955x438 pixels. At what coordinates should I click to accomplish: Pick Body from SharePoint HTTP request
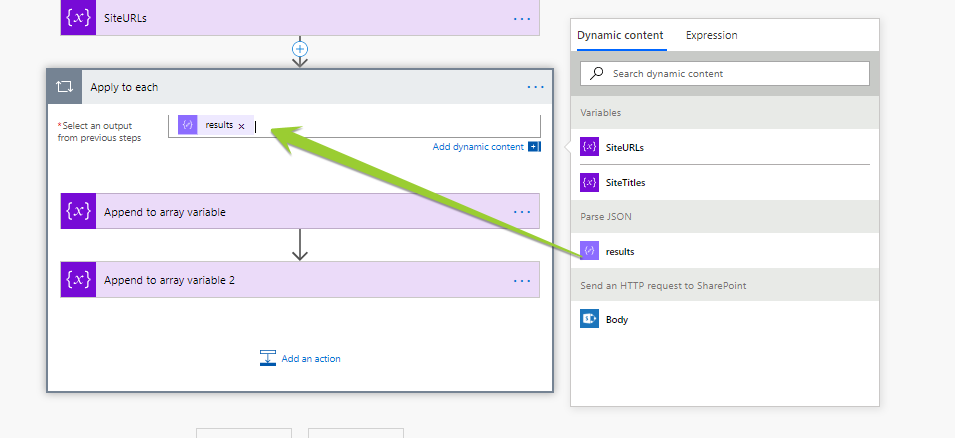click(616, 320)
